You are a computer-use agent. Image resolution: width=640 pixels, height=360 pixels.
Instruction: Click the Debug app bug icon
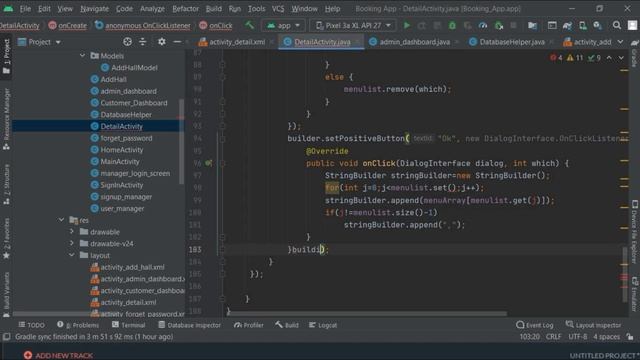pos(452,25)
